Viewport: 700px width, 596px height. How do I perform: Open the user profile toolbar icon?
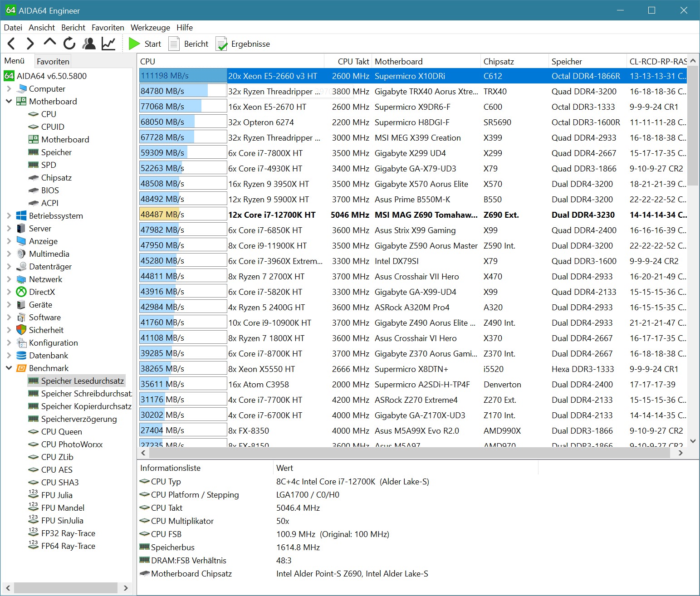tap(89, 44)
